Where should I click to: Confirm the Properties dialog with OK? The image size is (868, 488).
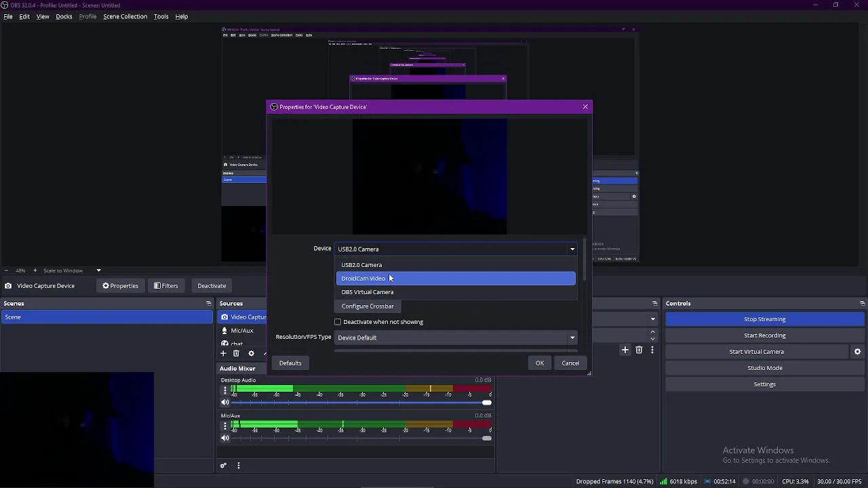540,363
